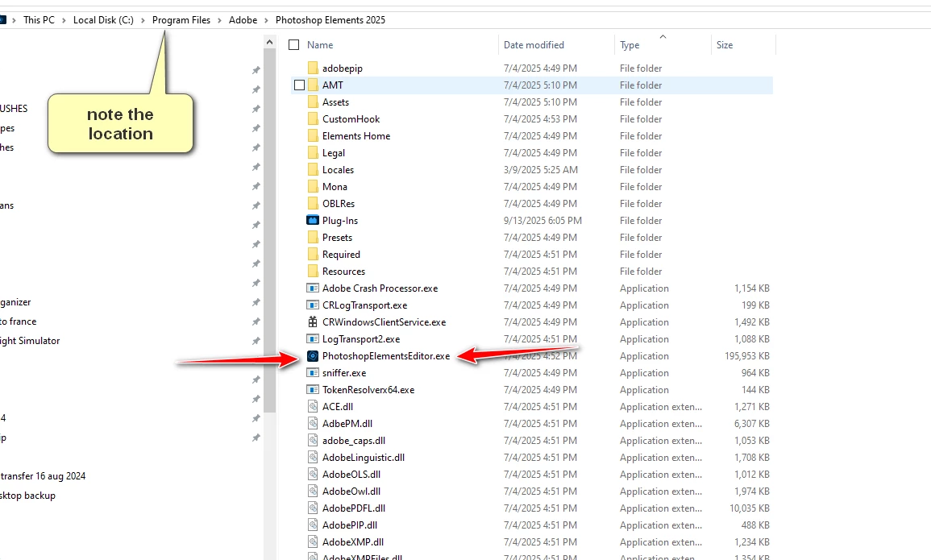Click the sniffer.exe file icon
The image size is (931, 560).
[x=312, y=372]
